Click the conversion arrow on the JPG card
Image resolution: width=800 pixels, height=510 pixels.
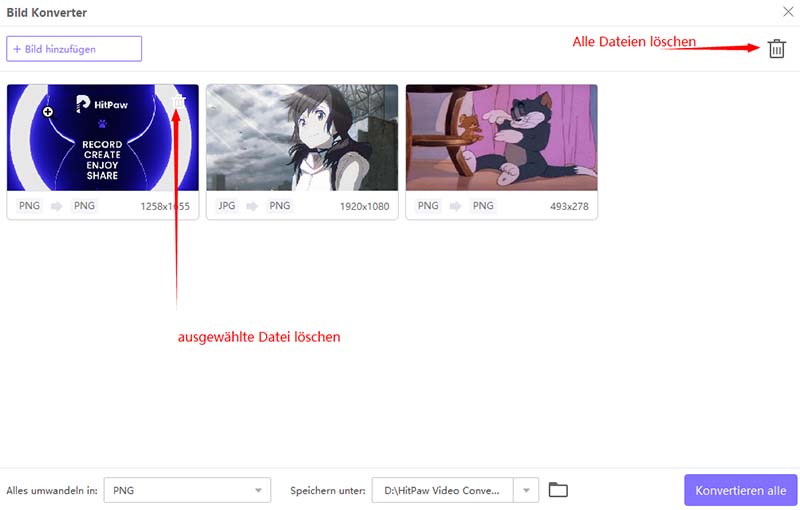click(252, 206)
